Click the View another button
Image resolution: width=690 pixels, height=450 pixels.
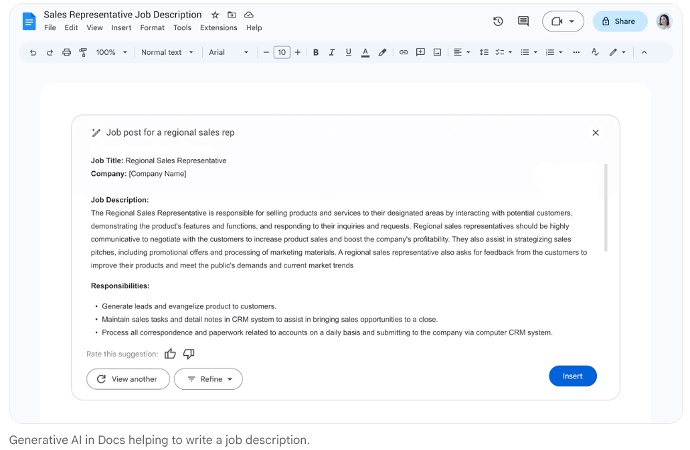click(127, 379)
